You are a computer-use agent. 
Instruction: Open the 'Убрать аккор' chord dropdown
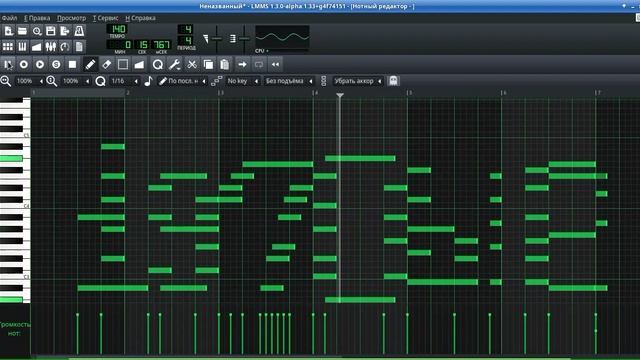pyautogui.click(x=358, y=81)
